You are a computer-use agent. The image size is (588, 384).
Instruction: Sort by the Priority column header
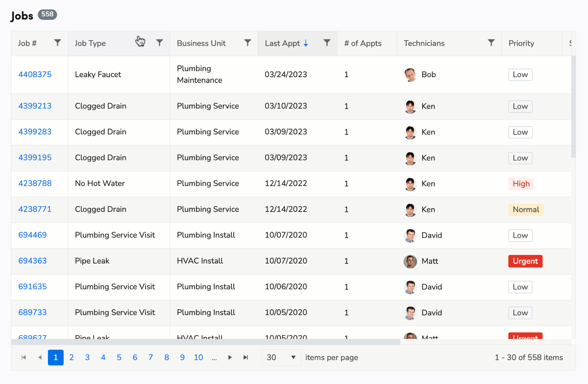click(x=521, y=43)
